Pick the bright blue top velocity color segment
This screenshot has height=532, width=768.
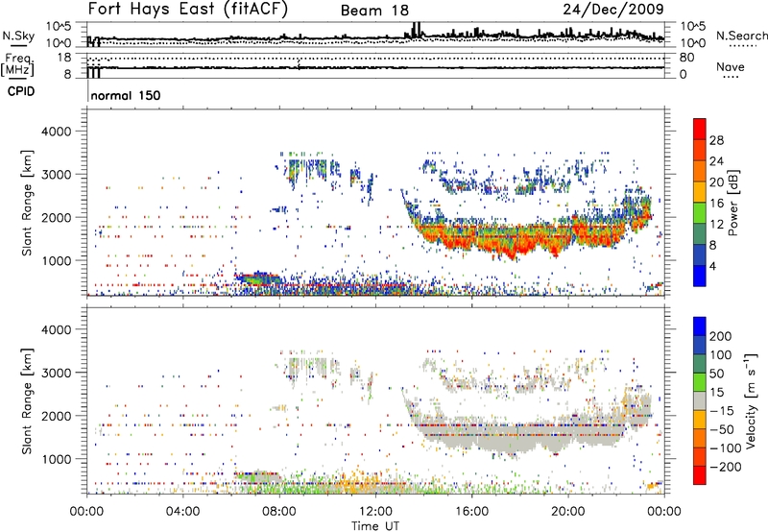click(700, 326)
